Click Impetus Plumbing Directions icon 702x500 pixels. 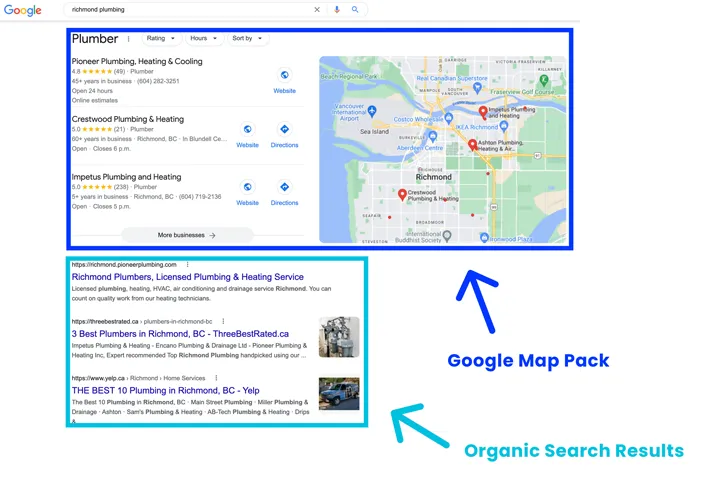point(284,187)
